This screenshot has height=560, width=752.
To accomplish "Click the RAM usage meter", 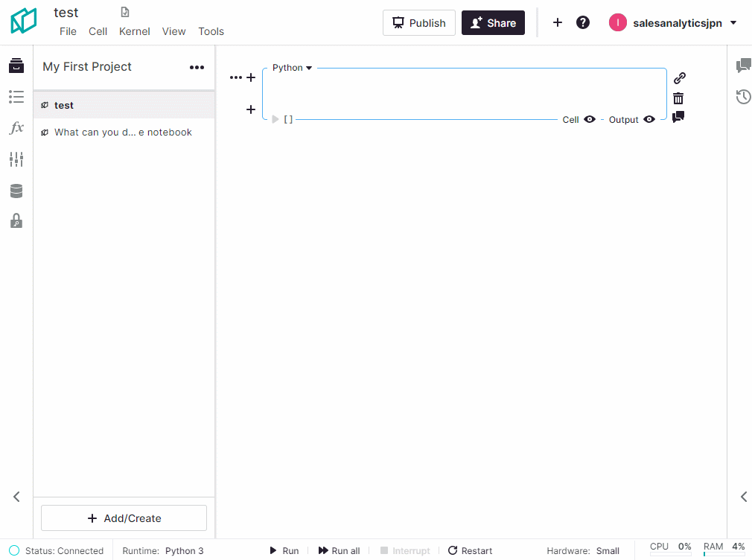I will pos(724,550).
